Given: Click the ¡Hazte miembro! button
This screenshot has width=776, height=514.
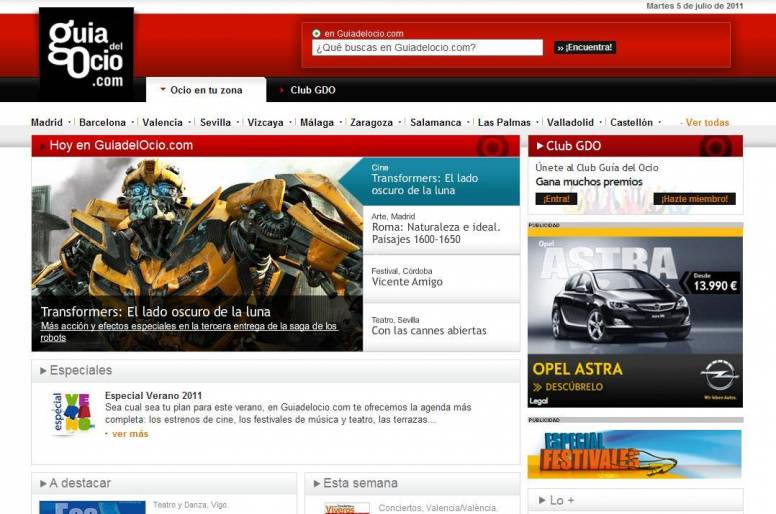Looking at the screenshot, I should [695, 199].
